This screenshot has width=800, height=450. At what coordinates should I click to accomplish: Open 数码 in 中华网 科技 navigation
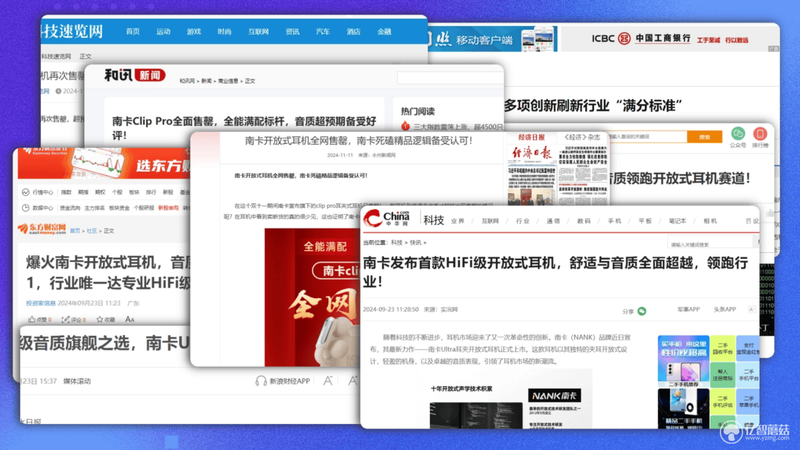[584, 221]
